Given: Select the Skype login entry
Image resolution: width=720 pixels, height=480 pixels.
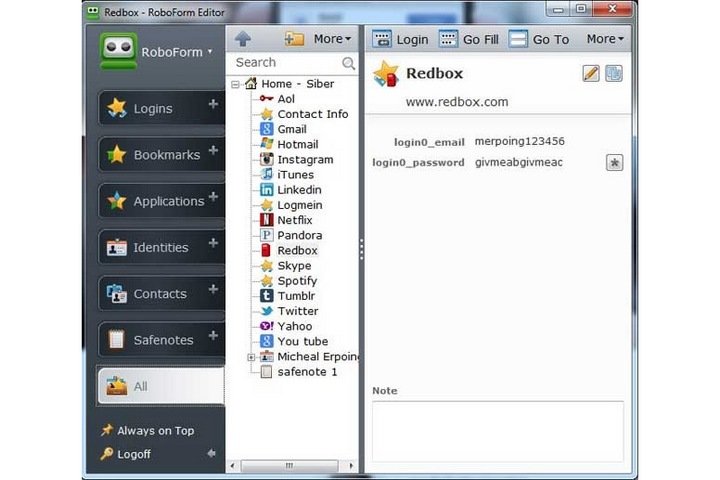Looking at the screenshot, I should (x=286, y=265).
